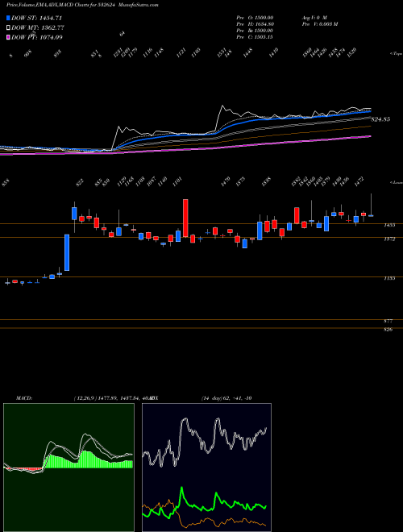Click the magenta DOW PT legend swatch
This screenshot has height=532, width=403.
[x=8, y=37]
